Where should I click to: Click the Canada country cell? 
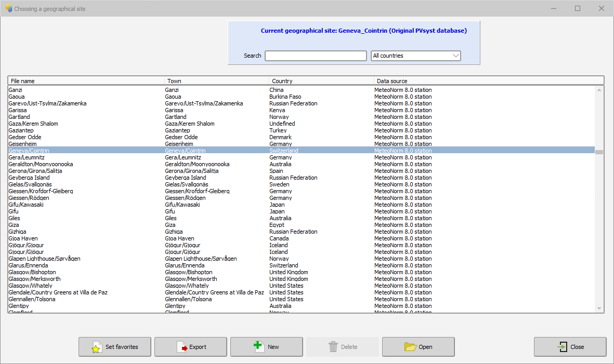click(x=279, y=238)
